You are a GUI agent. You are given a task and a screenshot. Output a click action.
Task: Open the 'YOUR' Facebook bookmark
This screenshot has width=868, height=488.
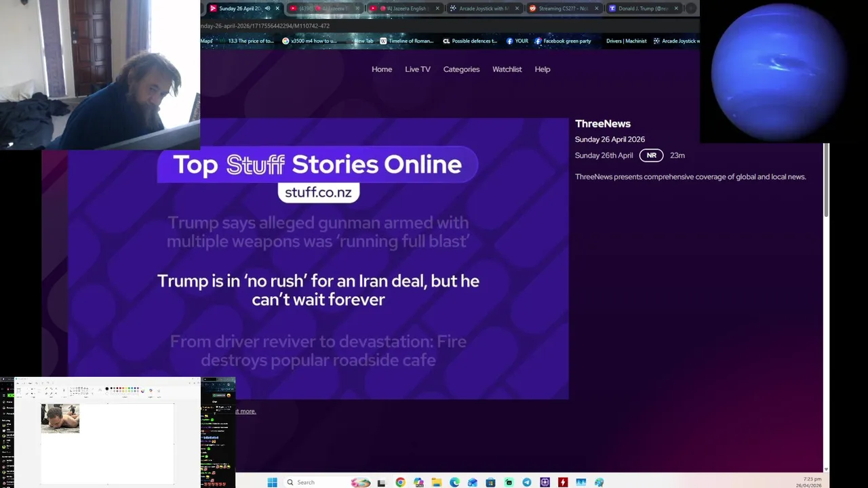pyautogui.click(x=516, y=41)
